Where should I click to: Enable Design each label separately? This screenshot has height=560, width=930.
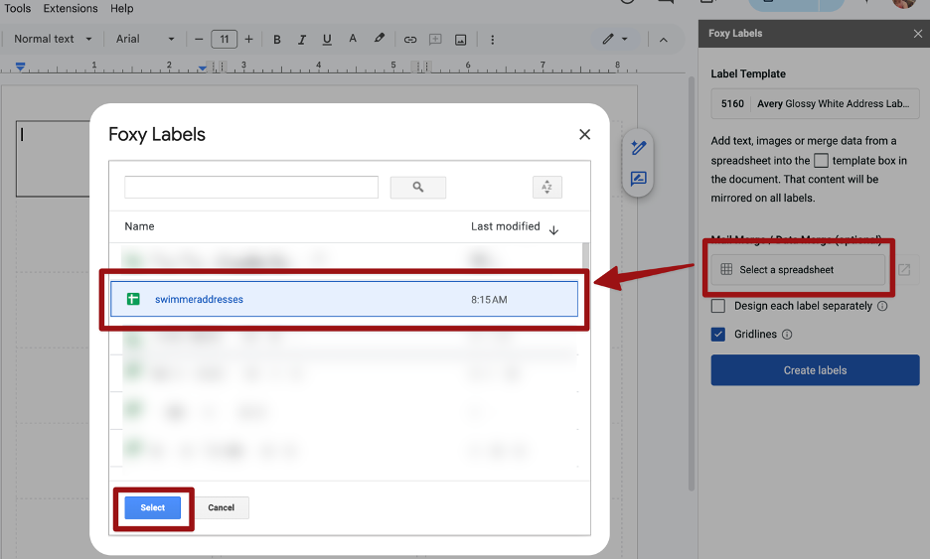tap(718, 306)
